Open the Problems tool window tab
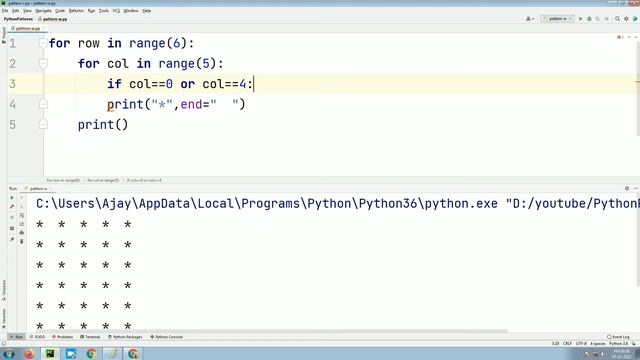Screen dimensions: 640x360 coord(62,337)
